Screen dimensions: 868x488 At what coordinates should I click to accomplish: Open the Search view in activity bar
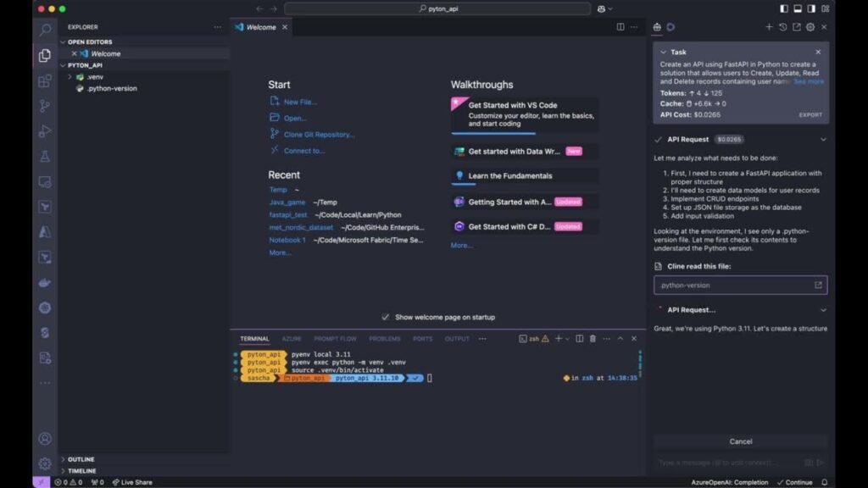[45, 30]
